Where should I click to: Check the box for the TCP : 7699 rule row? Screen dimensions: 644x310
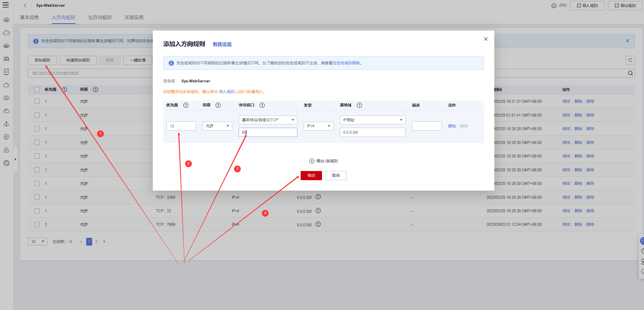point(37,224)
